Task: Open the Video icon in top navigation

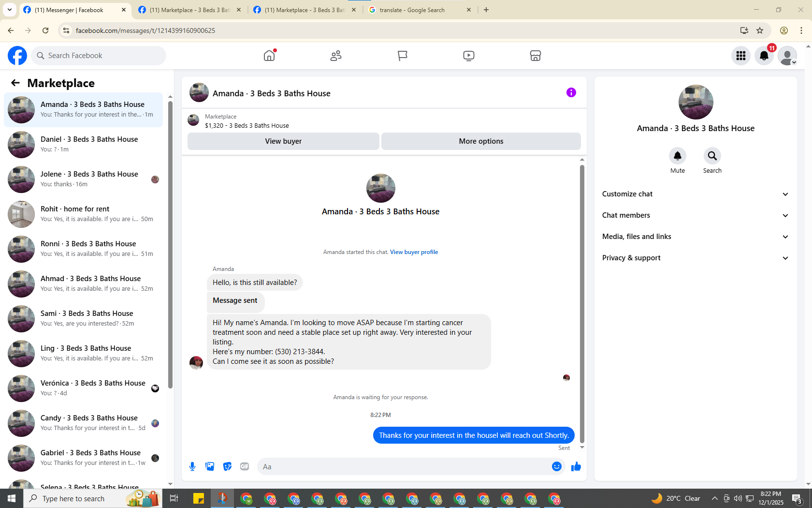Action: 468,56
